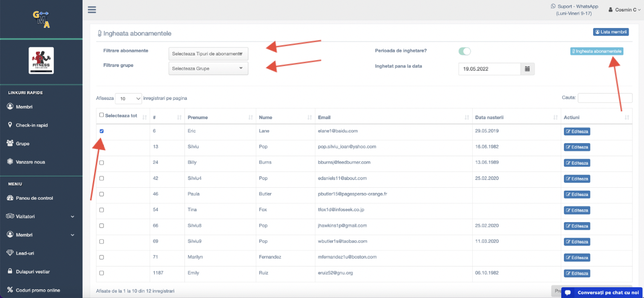Viewport: 644px width, 298px height.
Task: Open the calendar date picker icon
Action: click(528, 69)
